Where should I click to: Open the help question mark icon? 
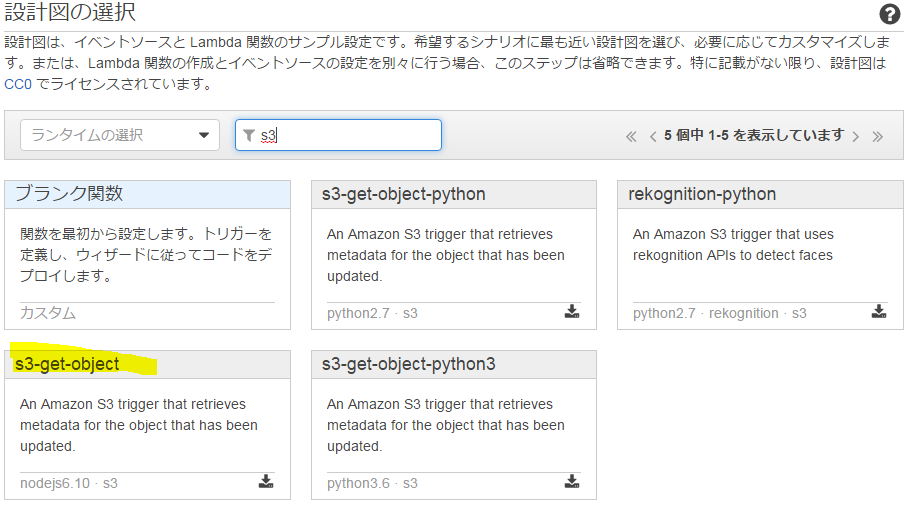pos(890,14)
